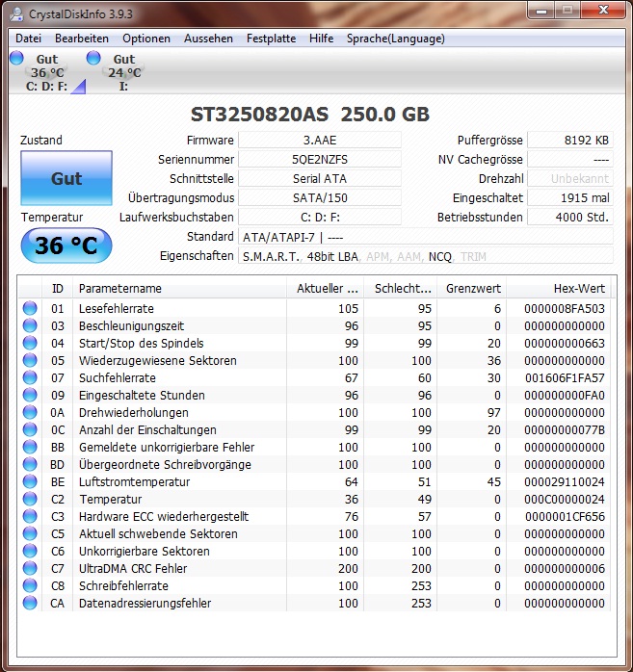Viewport: 633px width, 672px height.
Task: Click status orb for UltraDMA CRC Fehler
Action: click(x=30, y=568)
